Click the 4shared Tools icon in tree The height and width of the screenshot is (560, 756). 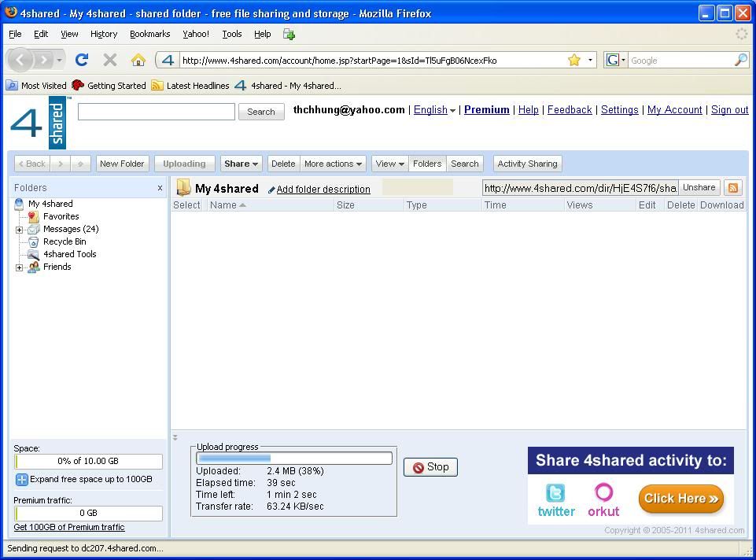click(33, 254)
